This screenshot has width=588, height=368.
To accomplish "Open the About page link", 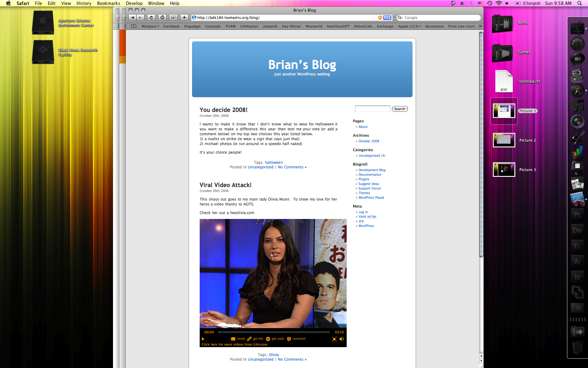I will pyautogui.click(x=363, y=127).
